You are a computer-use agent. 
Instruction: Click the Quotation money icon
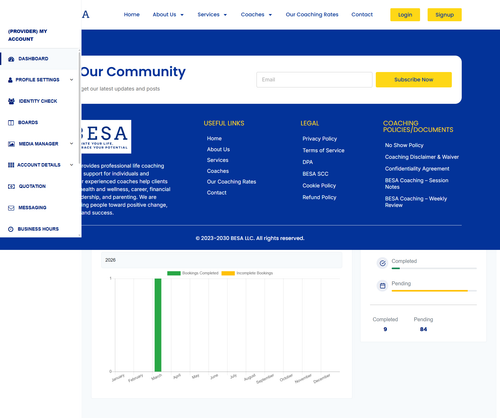(11, 186)
